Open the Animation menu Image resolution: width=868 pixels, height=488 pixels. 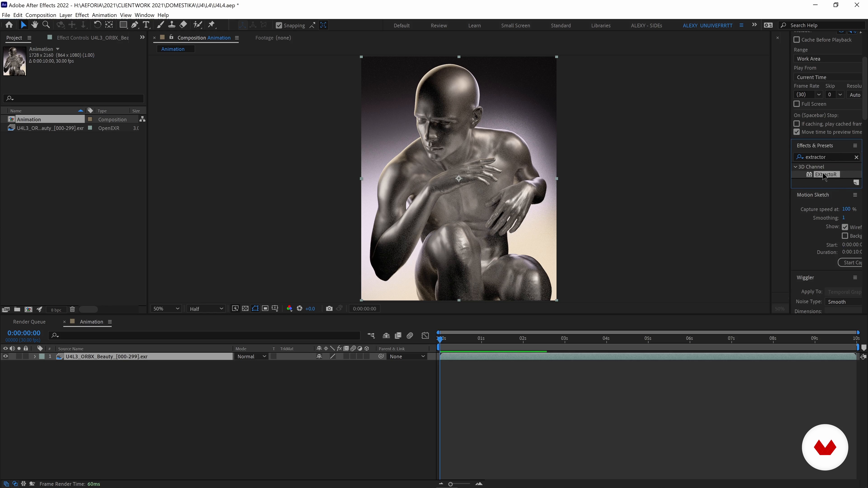(104, 15)
